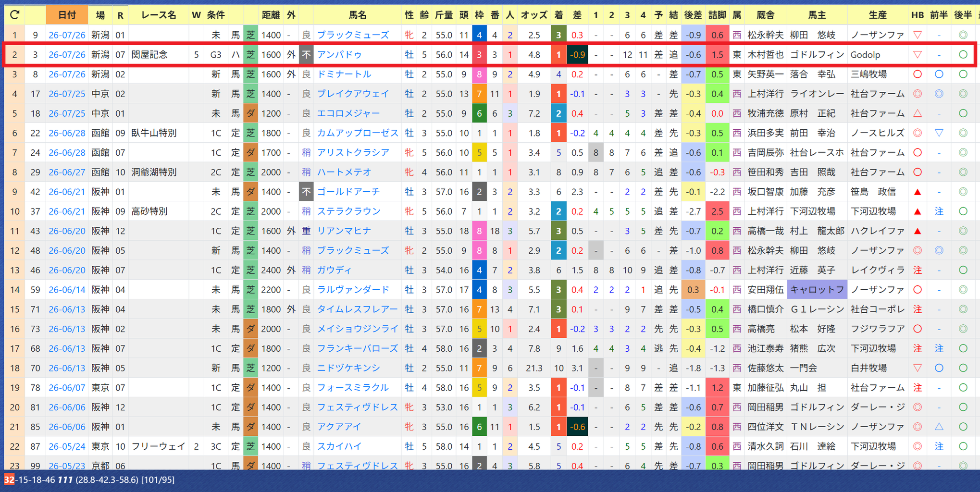Click the 場 column header
This screenshot has width=980, height=492.
coord(100,15)
